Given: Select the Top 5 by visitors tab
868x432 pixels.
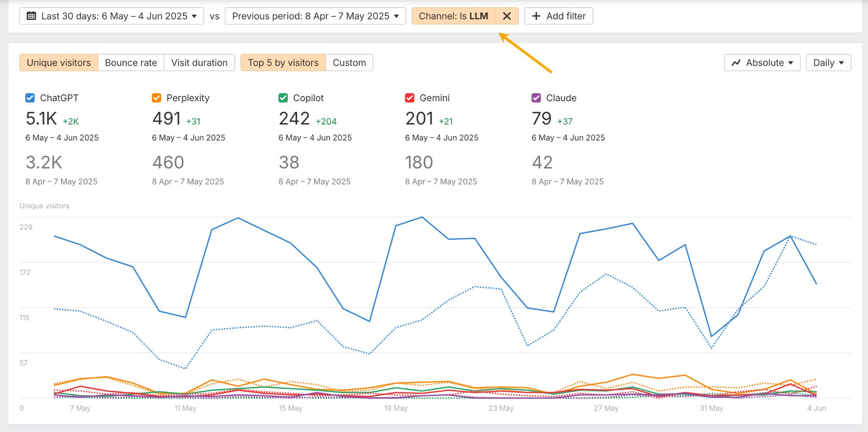Looking at the screenshot, I should tap(283, 62).
